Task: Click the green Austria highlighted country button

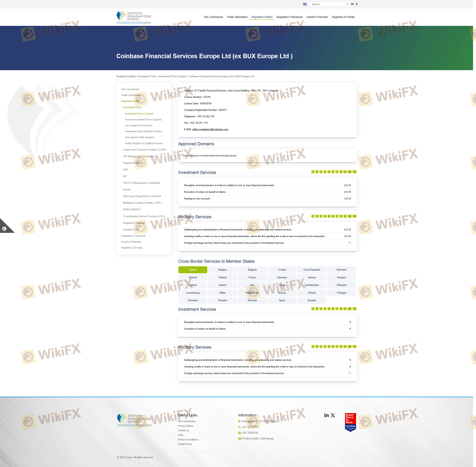Action: click(x=193, y=270)
